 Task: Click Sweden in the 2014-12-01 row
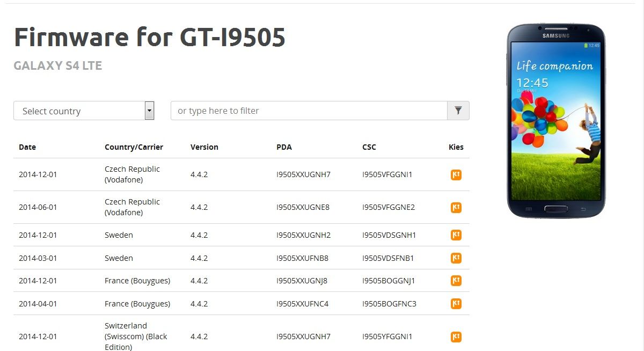click(x=119, y=235)
